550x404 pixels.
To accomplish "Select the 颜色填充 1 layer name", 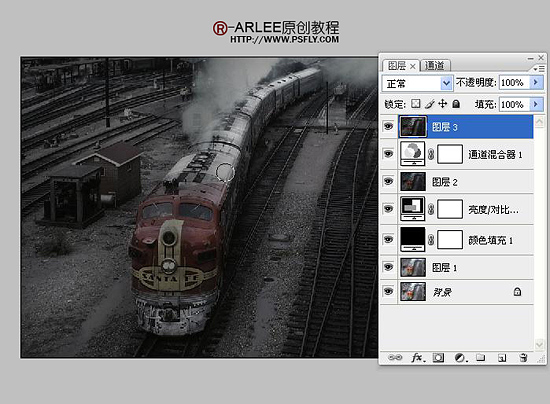I will click(x=491, y=241).
